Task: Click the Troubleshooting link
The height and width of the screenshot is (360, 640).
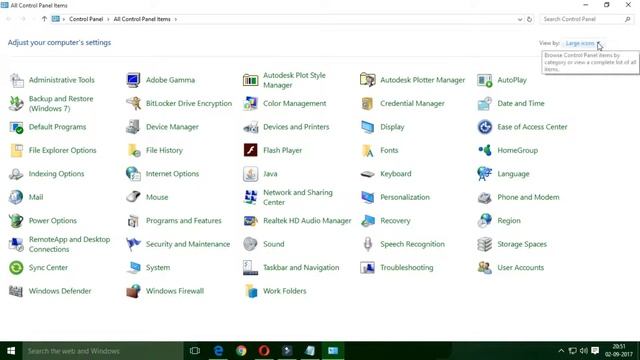Action: pos(407,268)
